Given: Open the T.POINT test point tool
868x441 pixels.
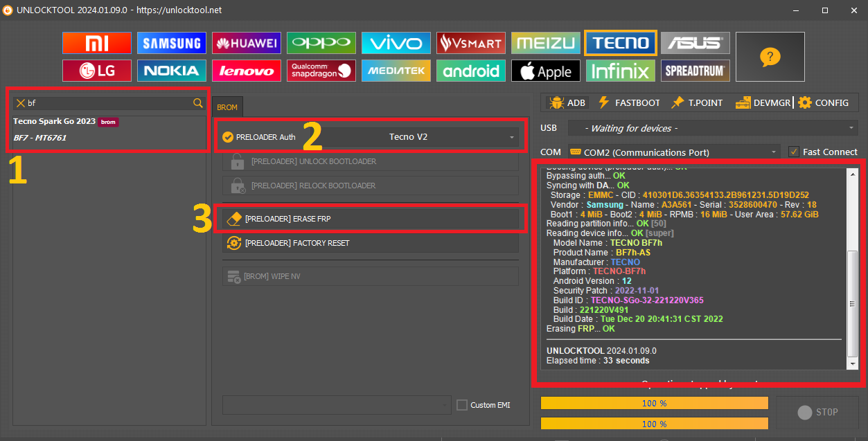Looking at the screenshot, I should pyautogui.click(x=697, y=102).
